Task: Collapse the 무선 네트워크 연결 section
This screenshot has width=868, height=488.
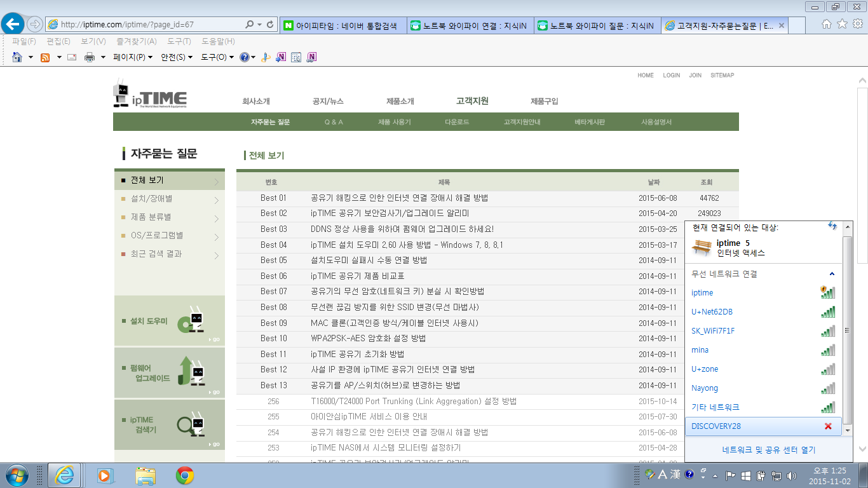Action: [832, 274]
